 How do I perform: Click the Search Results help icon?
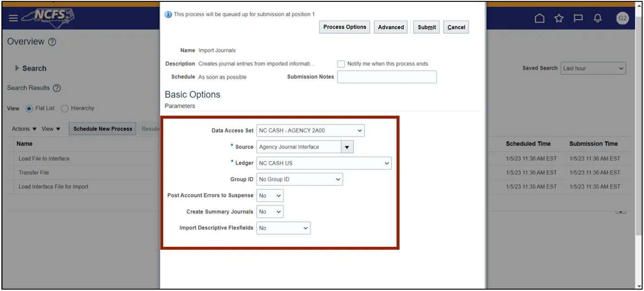[57, 88]
